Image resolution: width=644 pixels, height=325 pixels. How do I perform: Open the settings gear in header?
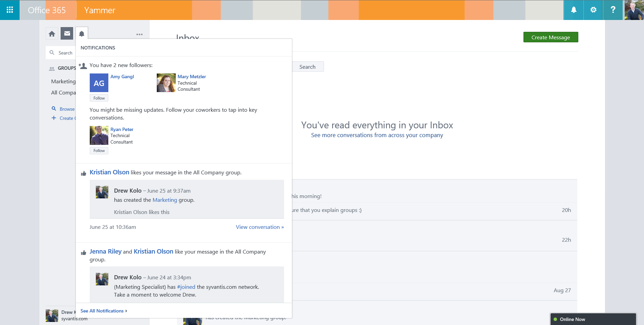[x=593, y=10]
